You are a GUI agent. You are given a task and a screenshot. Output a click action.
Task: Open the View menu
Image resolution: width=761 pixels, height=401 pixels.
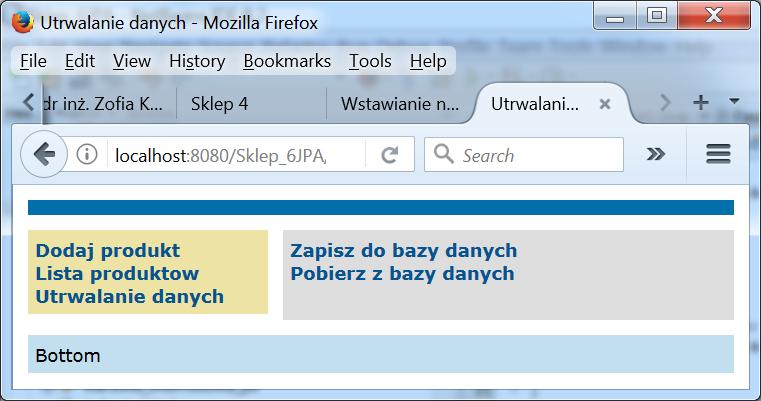(132, 61)
